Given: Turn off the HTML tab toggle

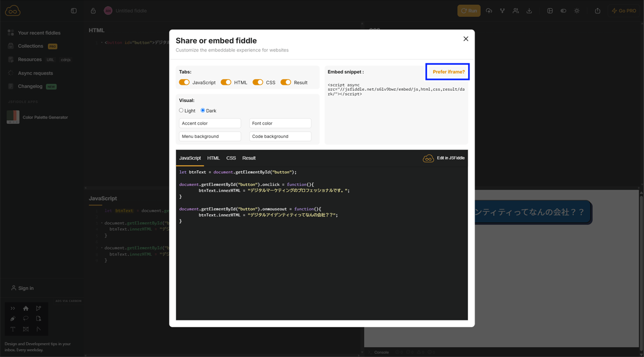Looking at the screenshot, I should point(226,82).
